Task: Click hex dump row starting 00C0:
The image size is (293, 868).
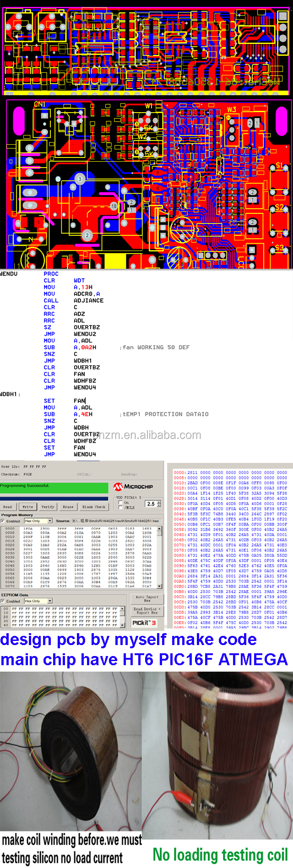Action: (x=231, y=597)
